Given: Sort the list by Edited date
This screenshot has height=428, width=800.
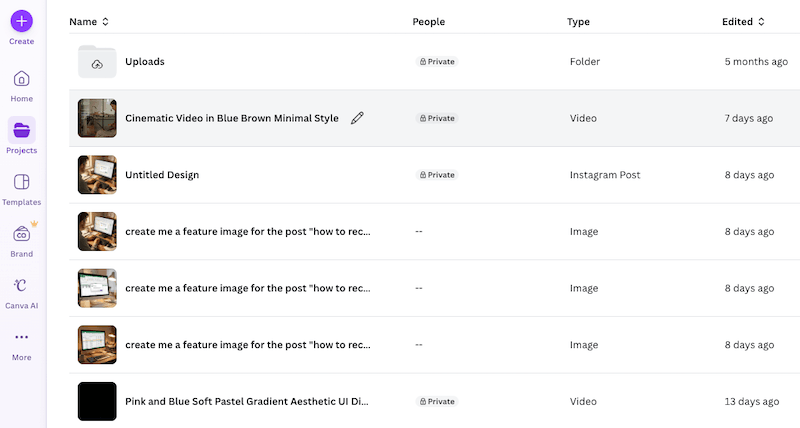Looking at the screenshot, I should (x=743, y=21).
